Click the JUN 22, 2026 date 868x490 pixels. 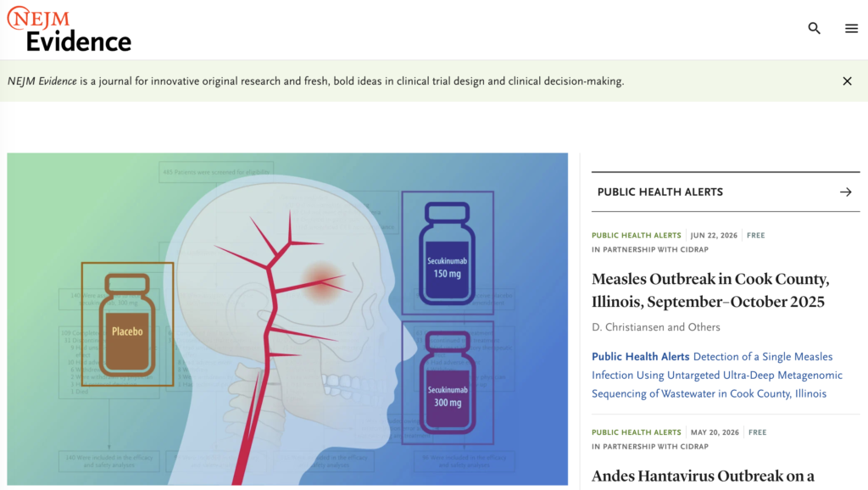tap(714, 236)
